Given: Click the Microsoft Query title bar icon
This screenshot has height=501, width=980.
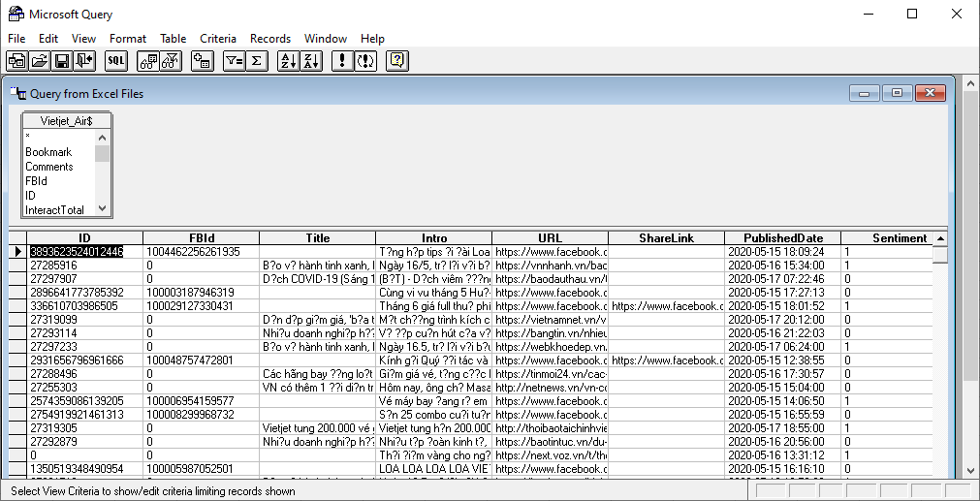Looking at the screenshot, I should point(16,14).
